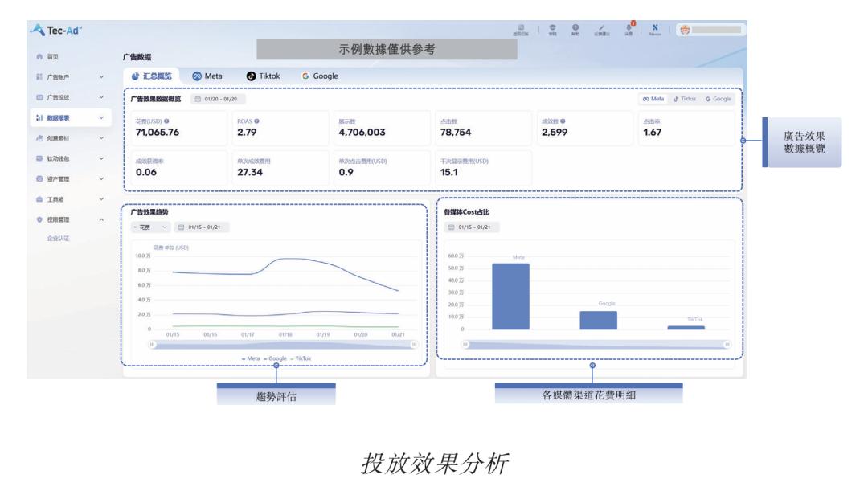Viewport: 868px width, 487px height.
Task: Select Meta filter button in overview panel
Action: (651, 99)
